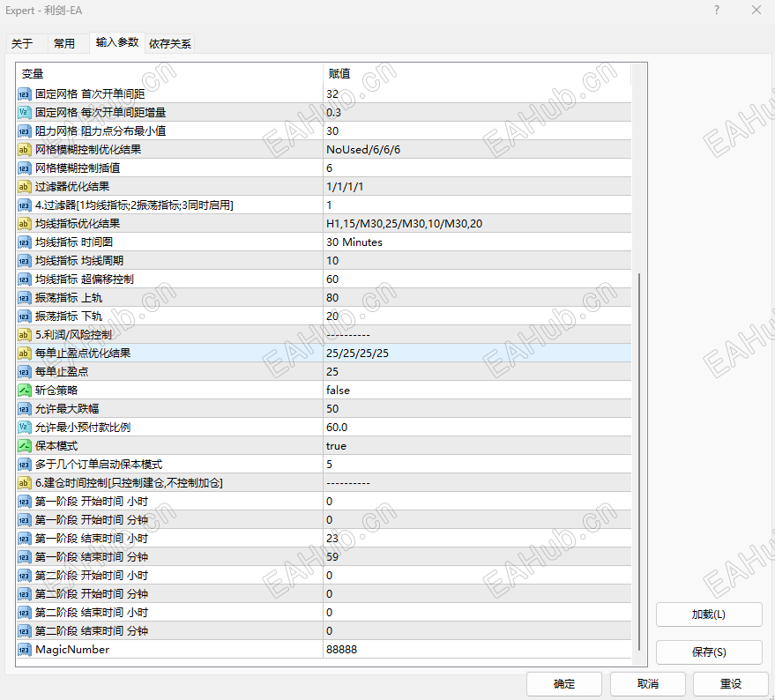Click the integer icon beside 多于几个订单启动保本模式
The width and height of the screenshot is (775, 700).
pyautogui.click(x=24, y=465)
